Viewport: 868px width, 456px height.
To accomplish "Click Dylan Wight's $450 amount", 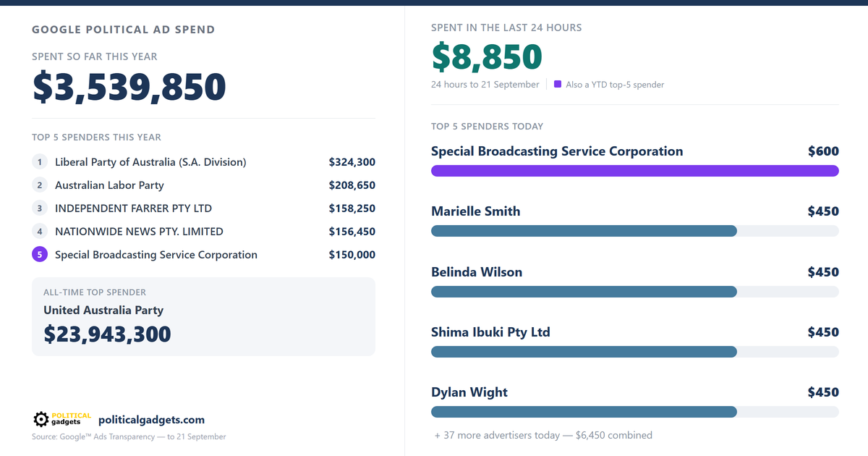I will (823, 392).
